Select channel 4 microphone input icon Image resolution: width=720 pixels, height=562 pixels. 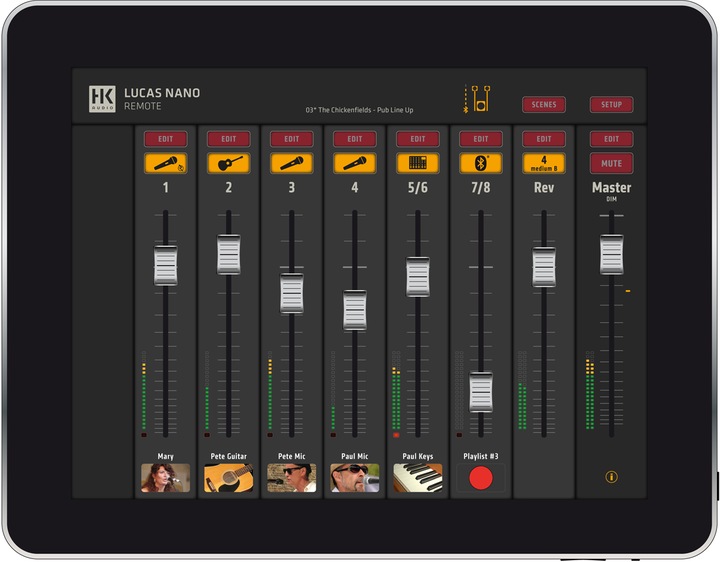coord(354,163)
